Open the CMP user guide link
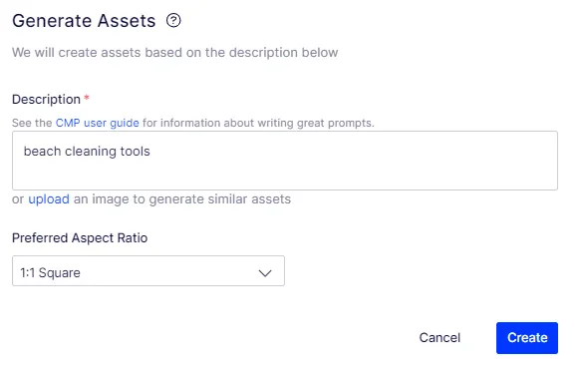 (x=97, y=123)
